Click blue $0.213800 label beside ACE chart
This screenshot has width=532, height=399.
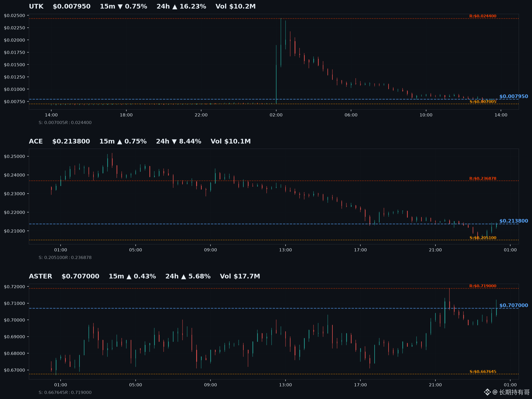[514, 221]
